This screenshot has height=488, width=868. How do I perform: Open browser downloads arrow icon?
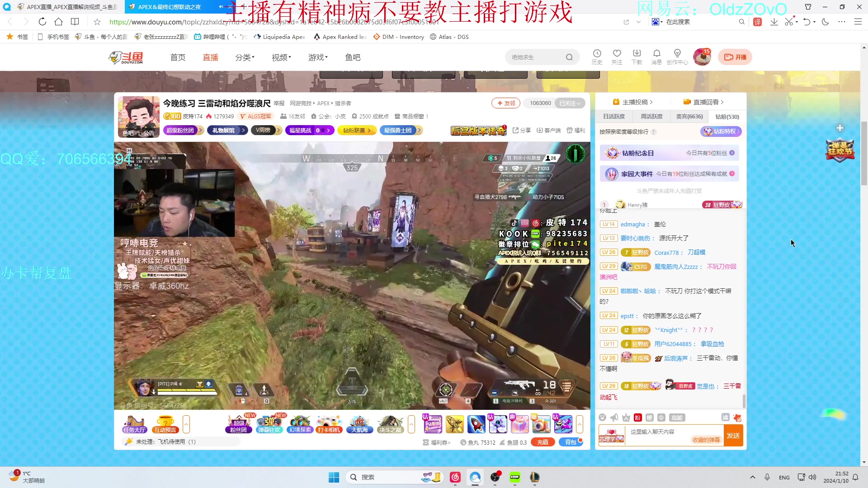[x=774, y=22]
